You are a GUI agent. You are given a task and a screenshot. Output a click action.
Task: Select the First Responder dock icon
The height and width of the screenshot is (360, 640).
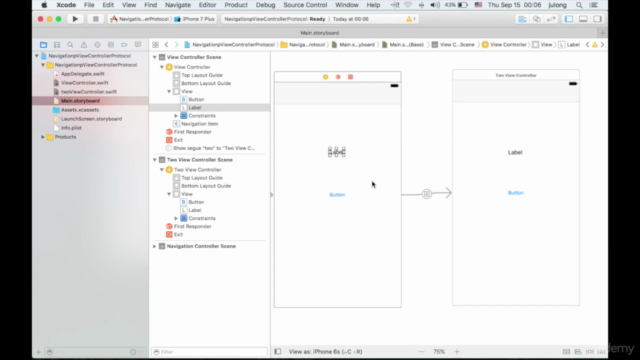tap(338, 77)
